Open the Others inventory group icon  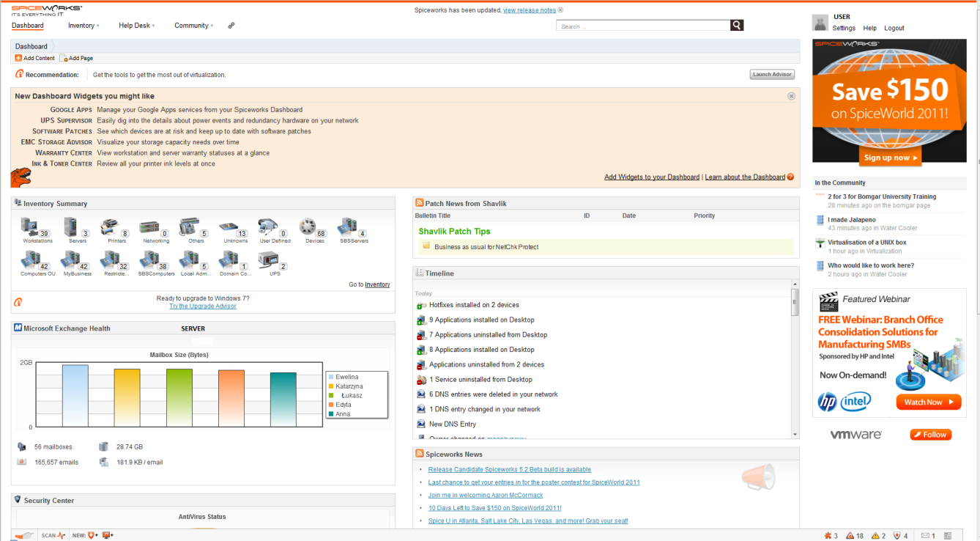pos(189,227)
